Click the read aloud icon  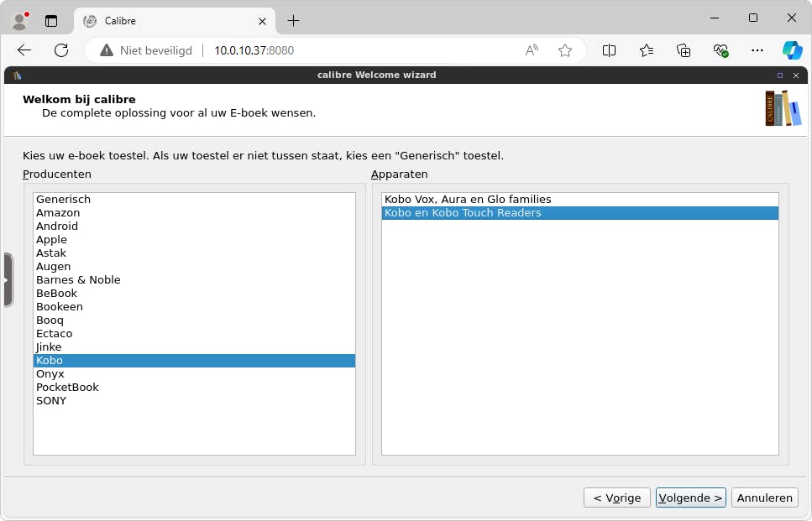[532, 50]
